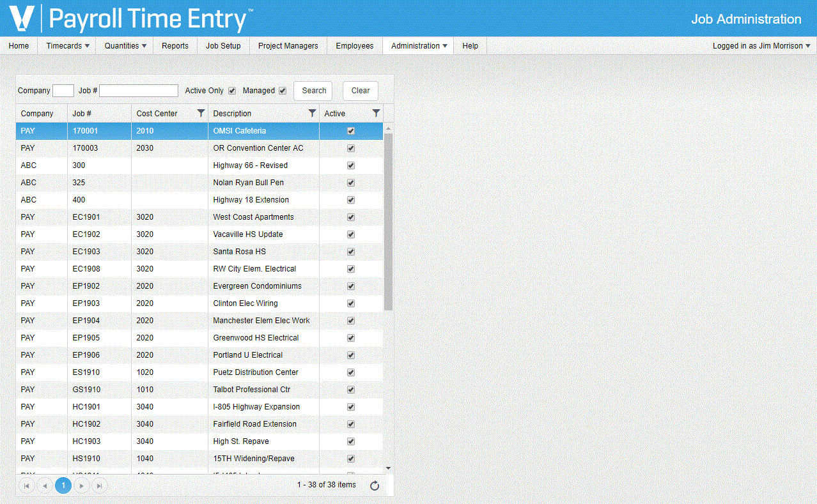Select the RW City Elem. Electrical row
Image resolution: width=817 pixels, height=504 pixels.
199,269
